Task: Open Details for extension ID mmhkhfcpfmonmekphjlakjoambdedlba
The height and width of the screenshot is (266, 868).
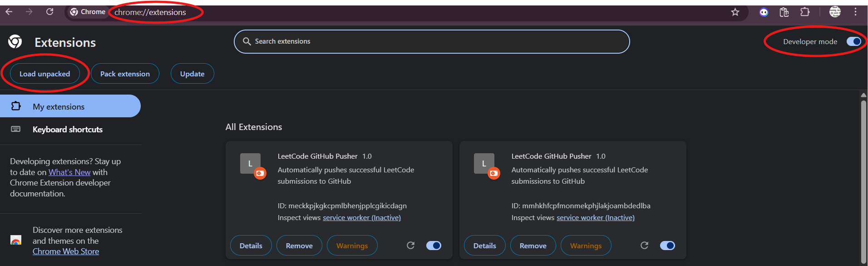Action: point(485,246)
